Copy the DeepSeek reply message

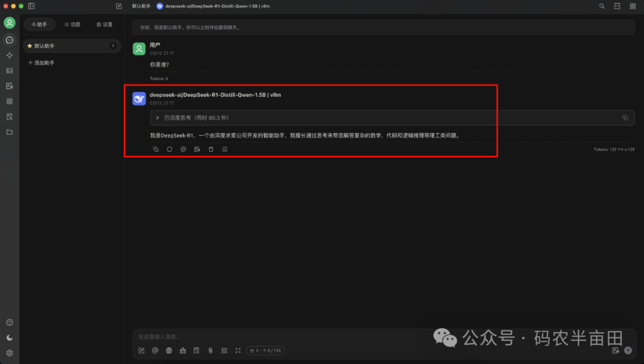coord(156,150)
